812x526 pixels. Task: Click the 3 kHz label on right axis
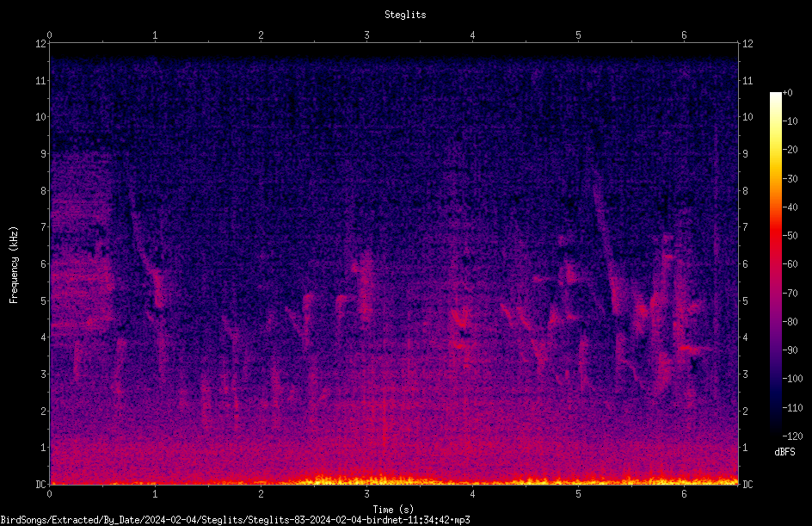click(x=746, y=374)
